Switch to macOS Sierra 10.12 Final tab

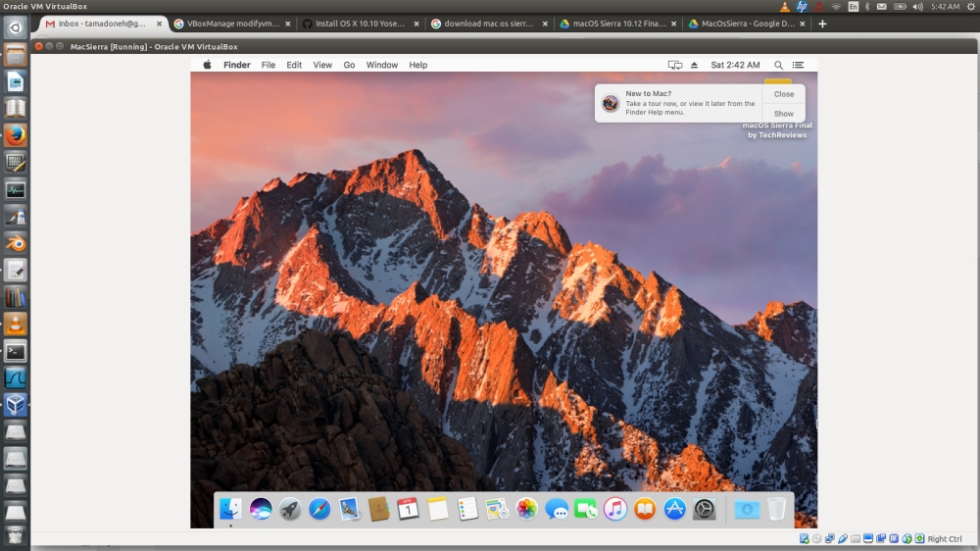click(x=618, y=24)
